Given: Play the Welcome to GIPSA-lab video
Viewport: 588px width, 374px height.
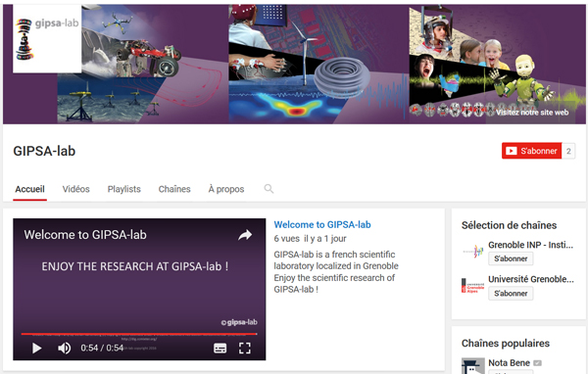Looking at the screenshot, I should [36, 349].
